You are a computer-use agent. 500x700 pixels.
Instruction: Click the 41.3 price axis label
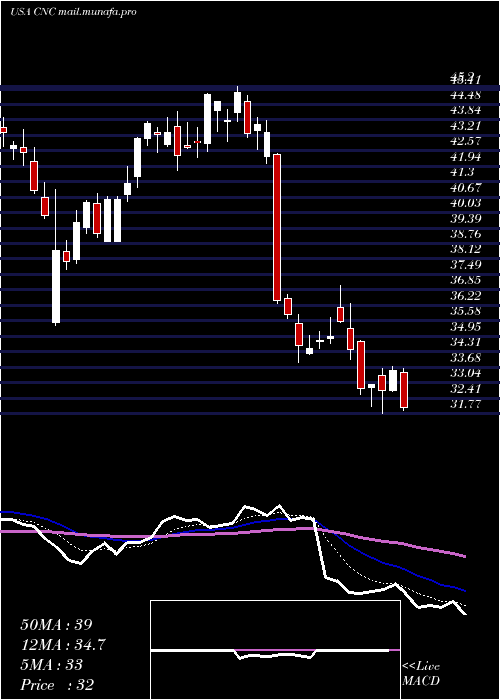462,172
